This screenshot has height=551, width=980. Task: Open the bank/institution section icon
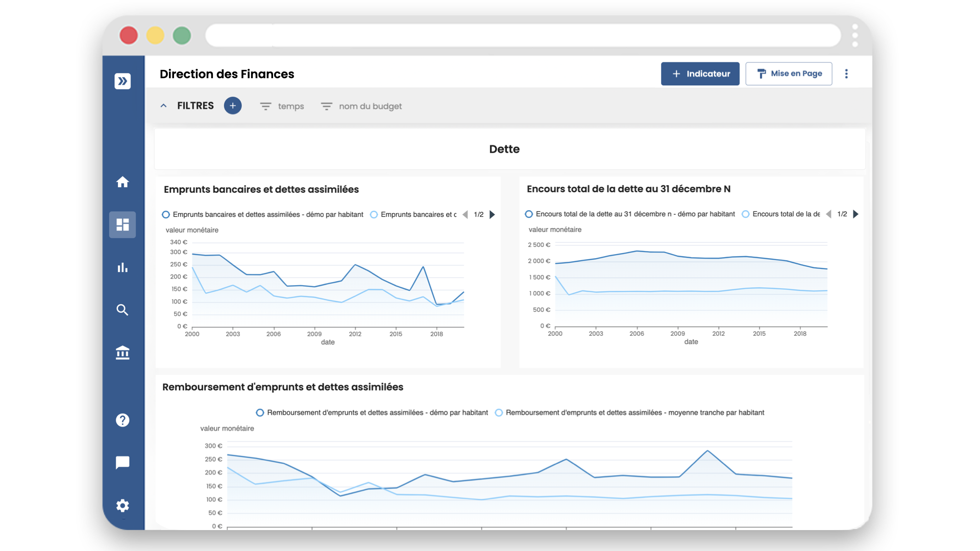(x=122, y=353)
